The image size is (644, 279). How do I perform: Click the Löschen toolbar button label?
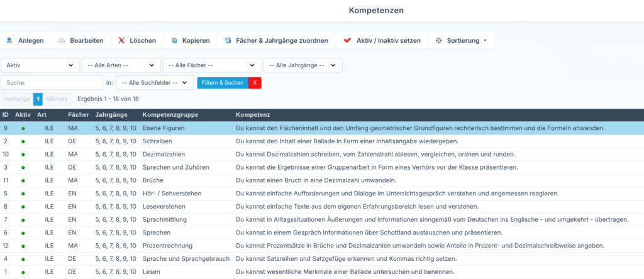143,41
